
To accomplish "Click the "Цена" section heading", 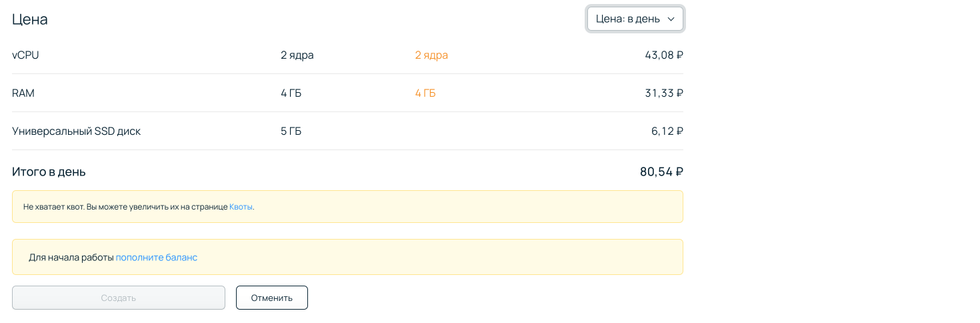I will 30,19.
